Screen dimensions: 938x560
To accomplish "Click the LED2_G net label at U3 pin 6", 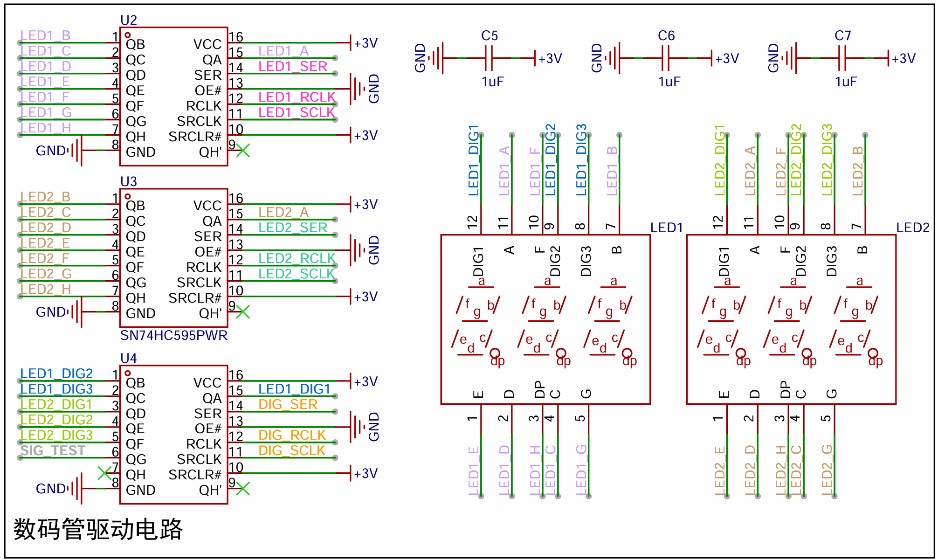I will (x=46, y=274).
